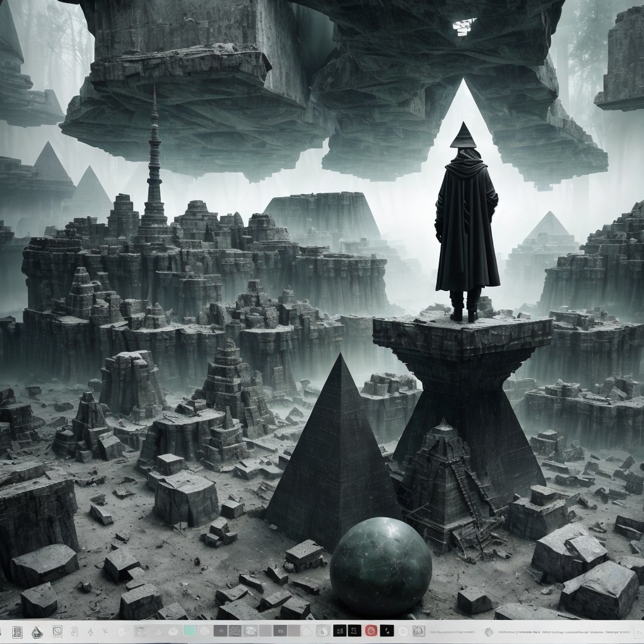Click the small star-shaped icon in the toolbar
This screenshot has height=644, width=644.
tap(105, 631)
